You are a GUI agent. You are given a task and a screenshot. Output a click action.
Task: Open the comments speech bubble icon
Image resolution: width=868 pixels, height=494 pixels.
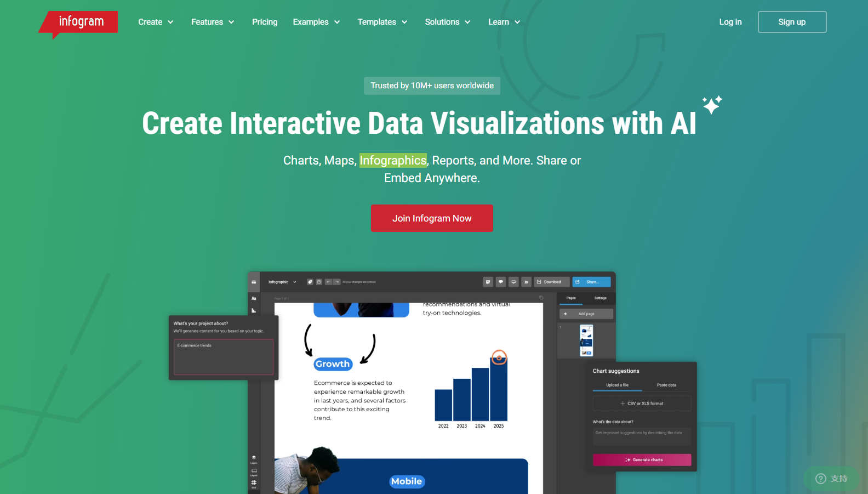point(501,282)
